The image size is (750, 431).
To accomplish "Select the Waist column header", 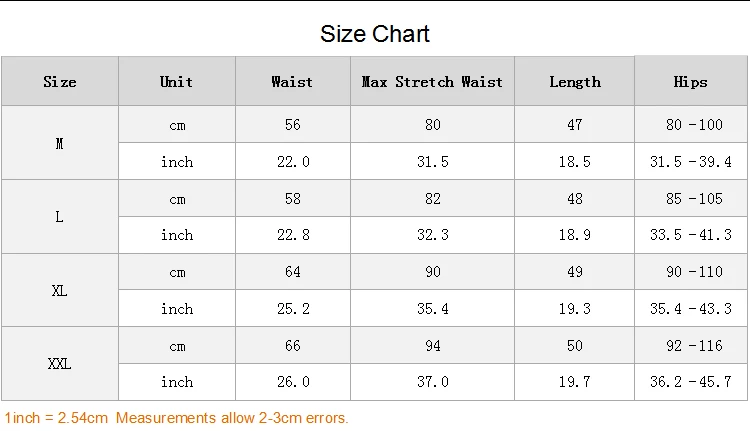I will [292, 82].
